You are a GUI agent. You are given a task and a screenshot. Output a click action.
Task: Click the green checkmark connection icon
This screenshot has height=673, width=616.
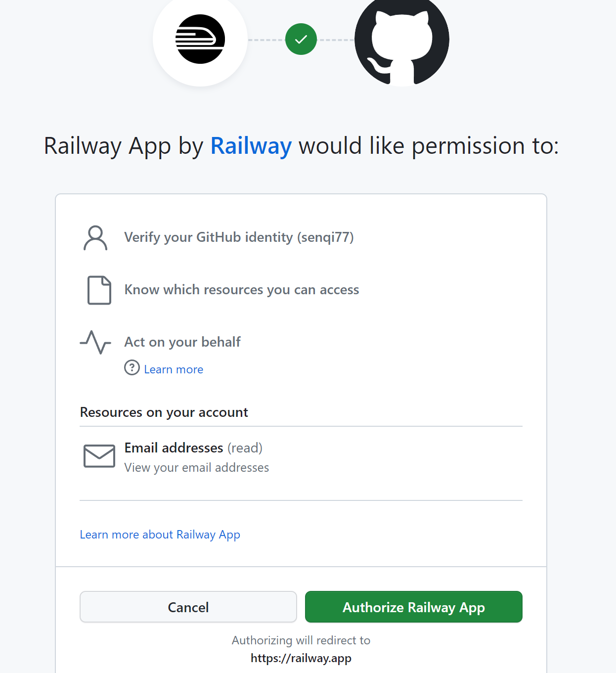[x=301, y=39]
